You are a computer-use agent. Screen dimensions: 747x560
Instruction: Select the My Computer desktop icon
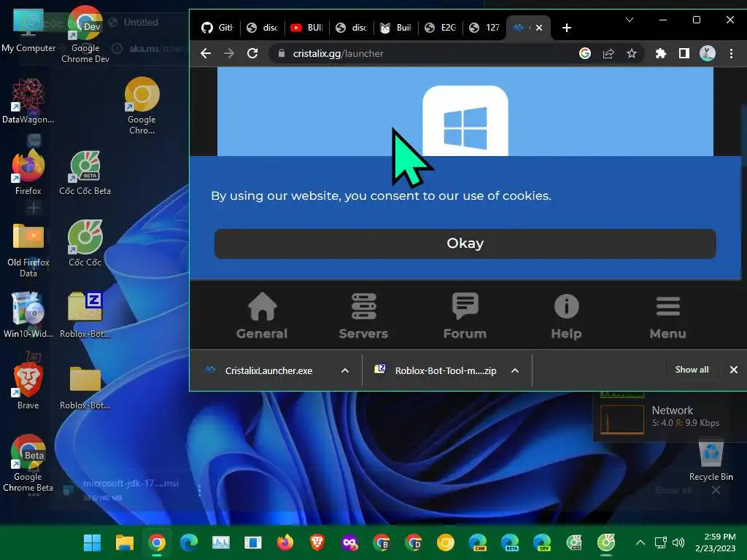28,31
